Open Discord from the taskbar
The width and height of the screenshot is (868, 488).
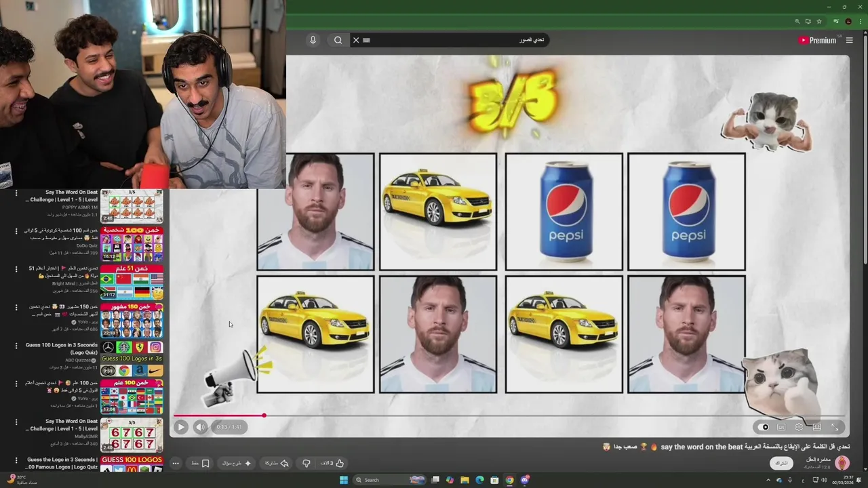pos(524,480)
